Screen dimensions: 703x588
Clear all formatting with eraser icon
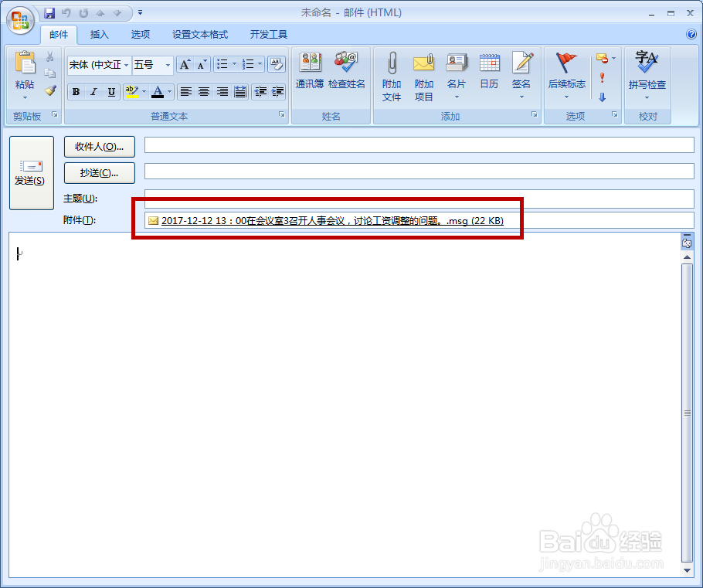pos(277,65)
